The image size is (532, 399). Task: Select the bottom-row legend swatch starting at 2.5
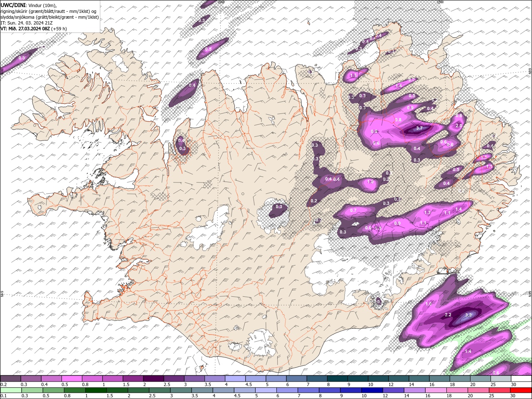coord(159,390)
